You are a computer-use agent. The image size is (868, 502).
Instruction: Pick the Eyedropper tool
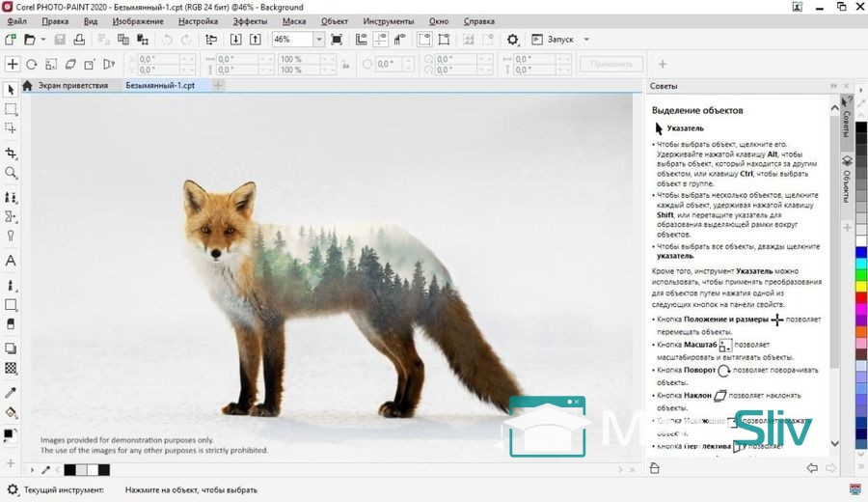point(11,393)
